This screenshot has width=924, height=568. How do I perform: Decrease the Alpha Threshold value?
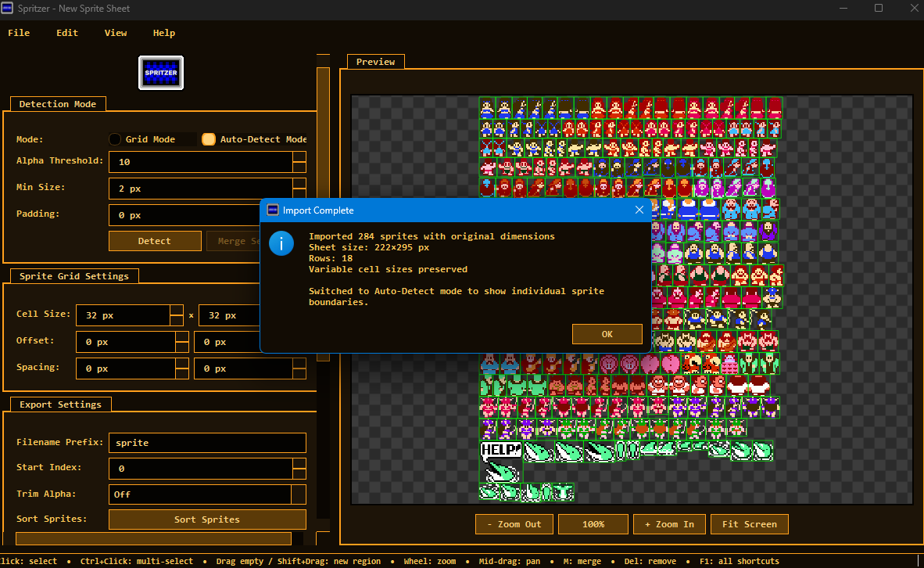(x=299, y=167)
